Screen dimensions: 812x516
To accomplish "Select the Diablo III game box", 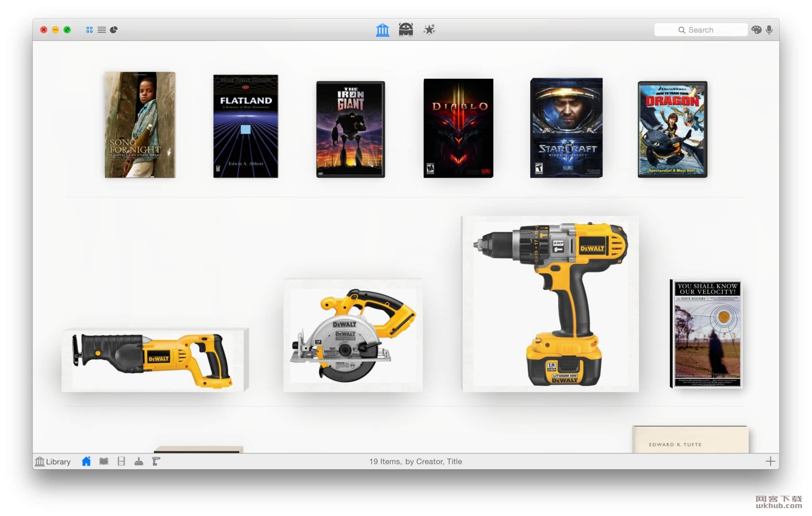I will (x=458, y=128).
